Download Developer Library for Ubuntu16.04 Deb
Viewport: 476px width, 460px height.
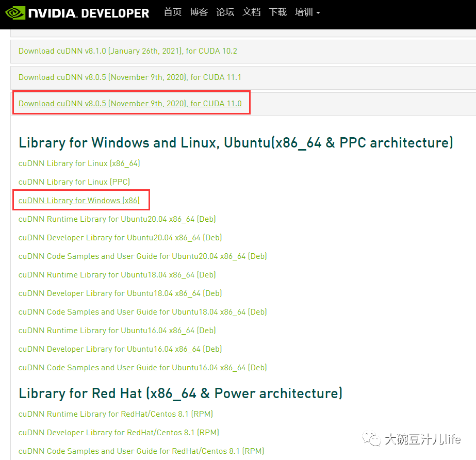[120, 349]
